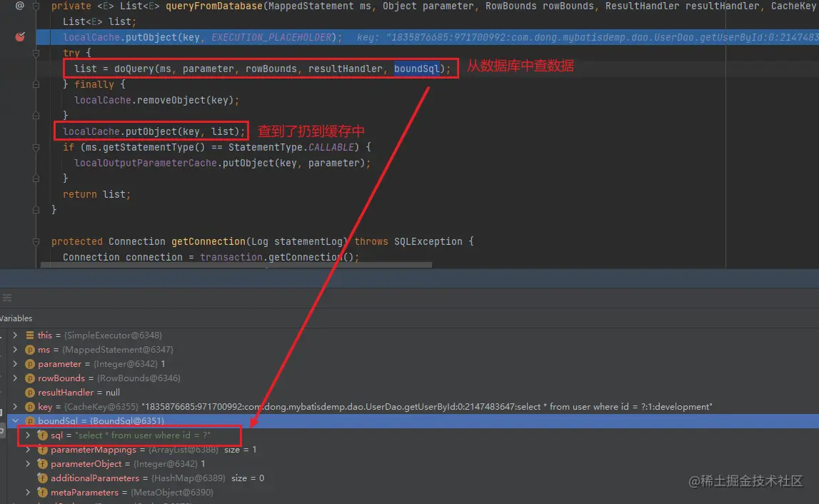
Task: Click the layout settings icon above Variables
Action: click(7, 298)
